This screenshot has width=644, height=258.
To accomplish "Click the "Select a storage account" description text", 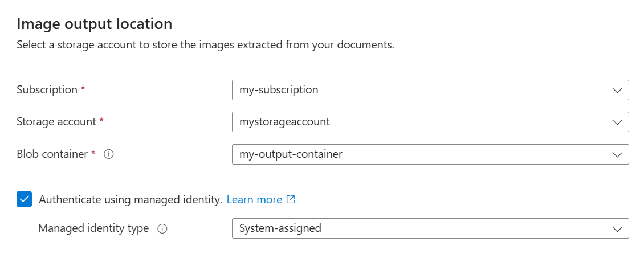I will [205, 44].
